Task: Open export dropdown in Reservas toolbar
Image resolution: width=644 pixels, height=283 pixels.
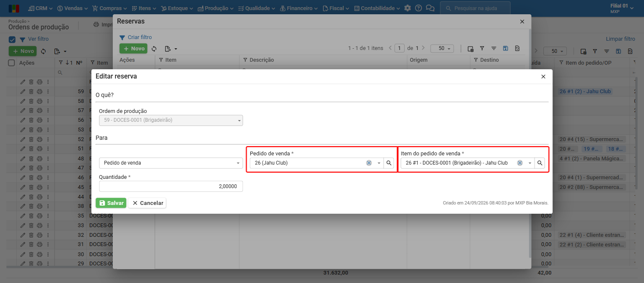Action: pyautogui.click(x=171, y=49)
